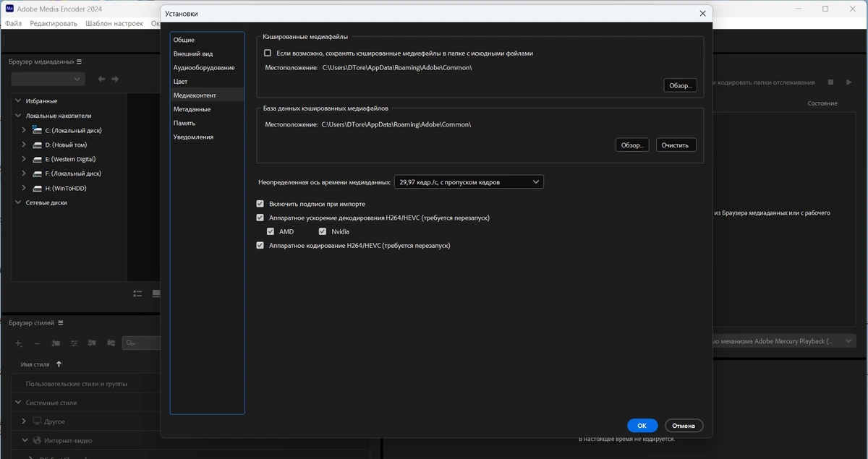Click the H: (WinToHDD) drive icon
Screen dimensions: 868x459
coord(37,188)
